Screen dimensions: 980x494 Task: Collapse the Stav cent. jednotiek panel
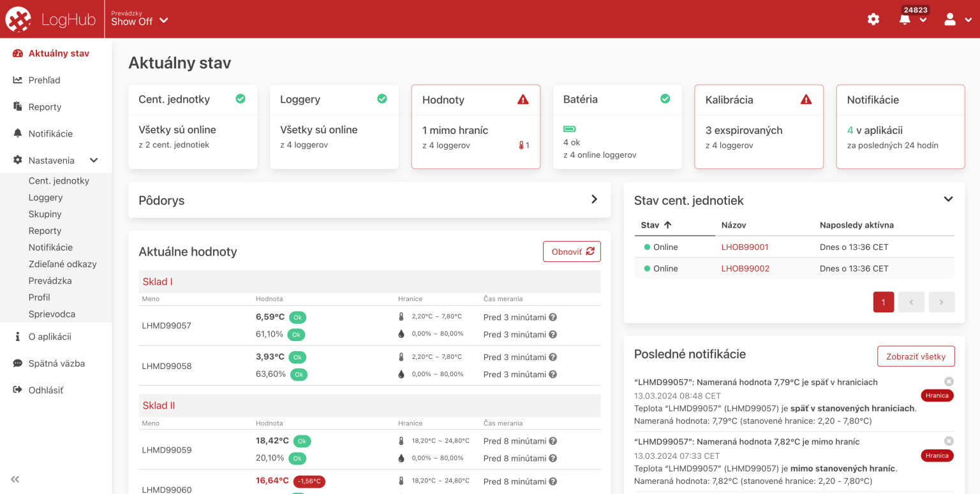948,200
